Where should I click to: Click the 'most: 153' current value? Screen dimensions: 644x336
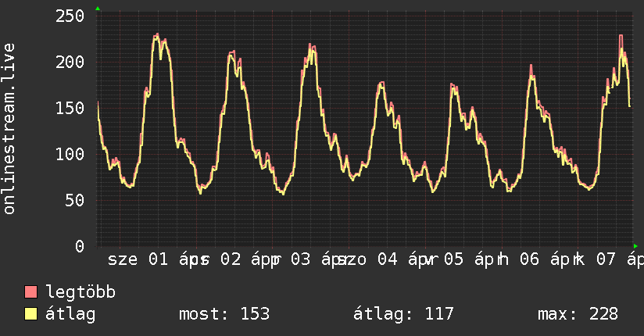[224, 314]
